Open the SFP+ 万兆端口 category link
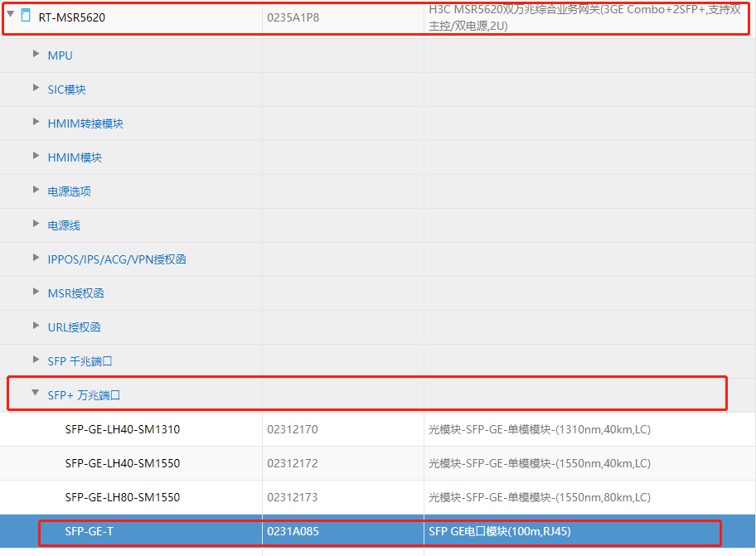The image size is (756, 556). (x=84, y=395)
